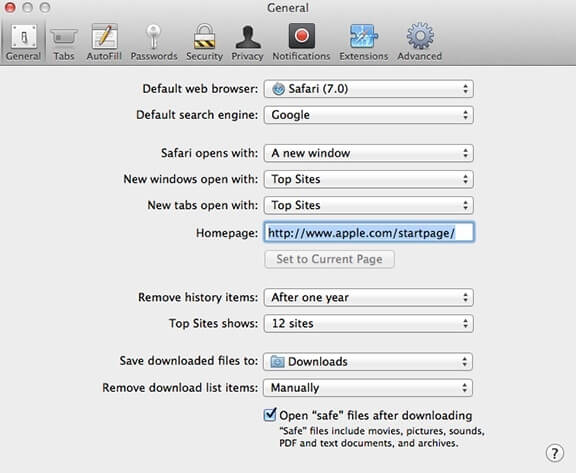
Task: Click the "Default web browser:" label
Action: click(200, 89)
